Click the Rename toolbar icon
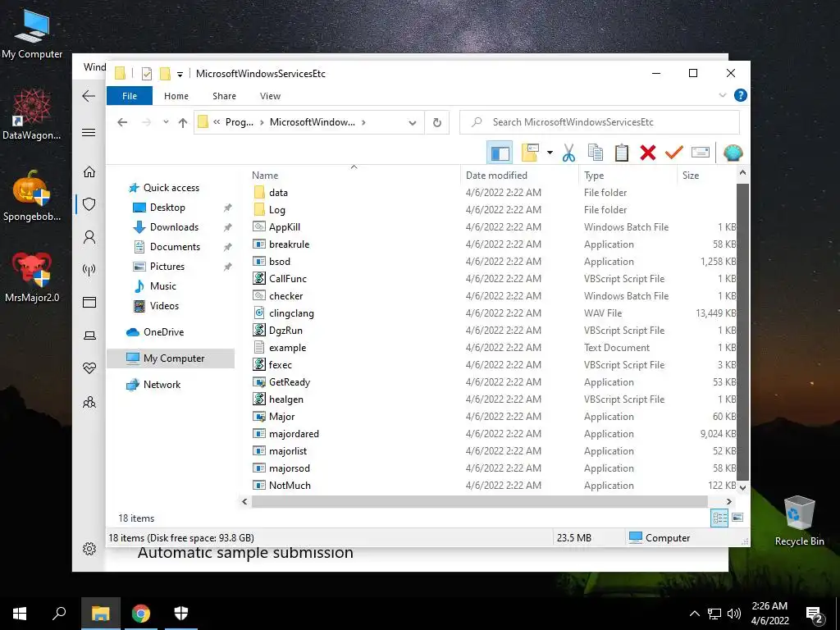This screenshot has width=840, height=630. click(701, 153)
